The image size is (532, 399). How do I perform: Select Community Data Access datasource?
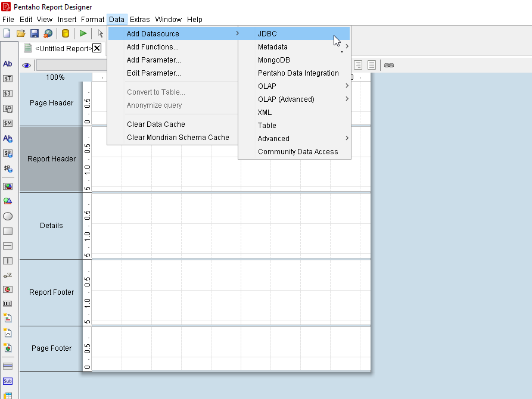[x=294, y=152]
